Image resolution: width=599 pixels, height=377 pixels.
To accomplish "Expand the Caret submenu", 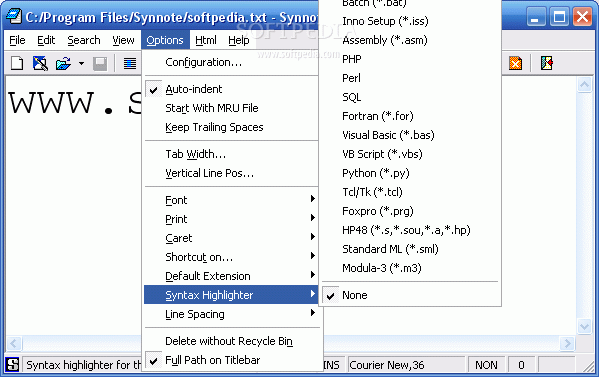I will click(232, 238).
